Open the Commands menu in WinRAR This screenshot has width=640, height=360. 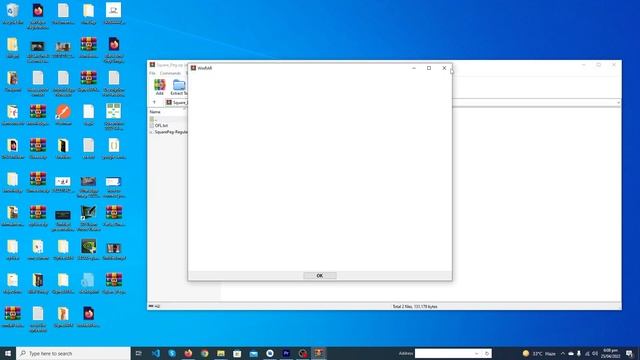(170, 73)
